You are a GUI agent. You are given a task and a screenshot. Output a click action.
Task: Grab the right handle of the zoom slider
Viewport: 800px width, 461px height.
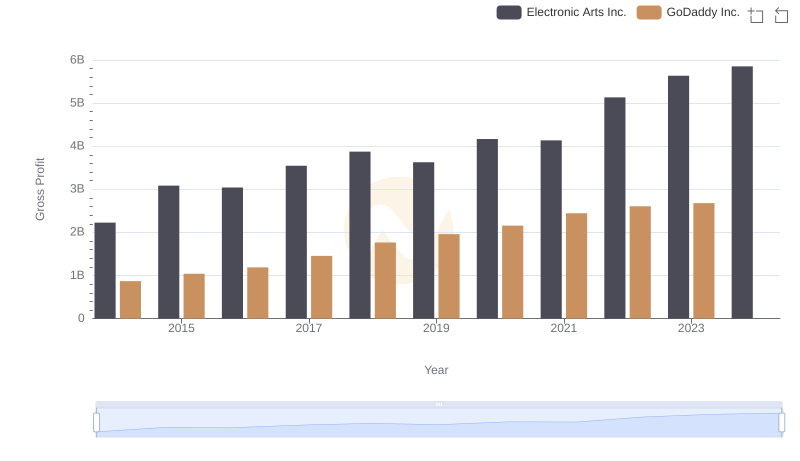click(781, 423)
